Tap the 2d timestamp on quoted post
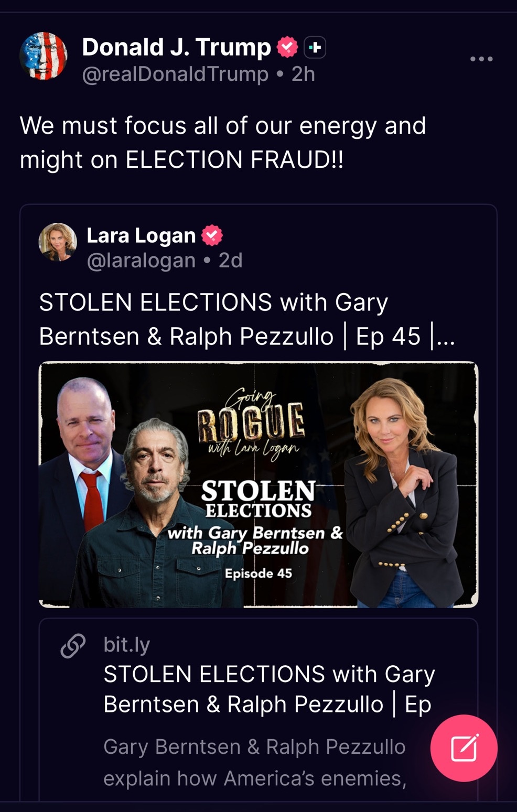Image resolution: width=517 pixels, height=812 pixels. click(231, 261)
